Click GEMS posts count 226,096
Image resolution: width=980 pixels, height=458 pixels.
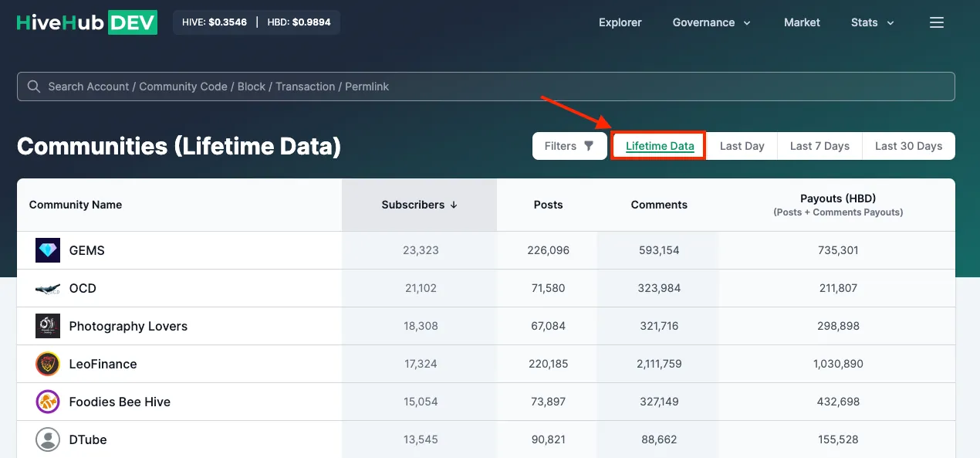[548, 250]
